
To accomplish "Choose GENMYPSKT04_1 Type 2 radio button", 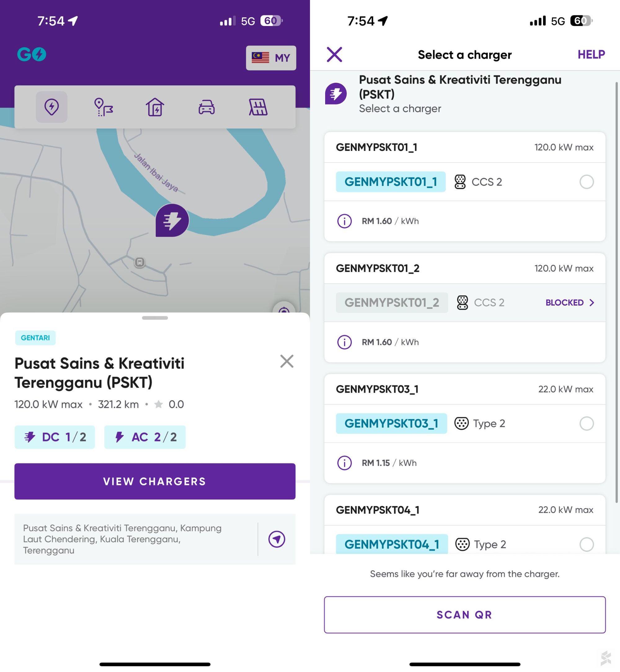I will (587, 544).
